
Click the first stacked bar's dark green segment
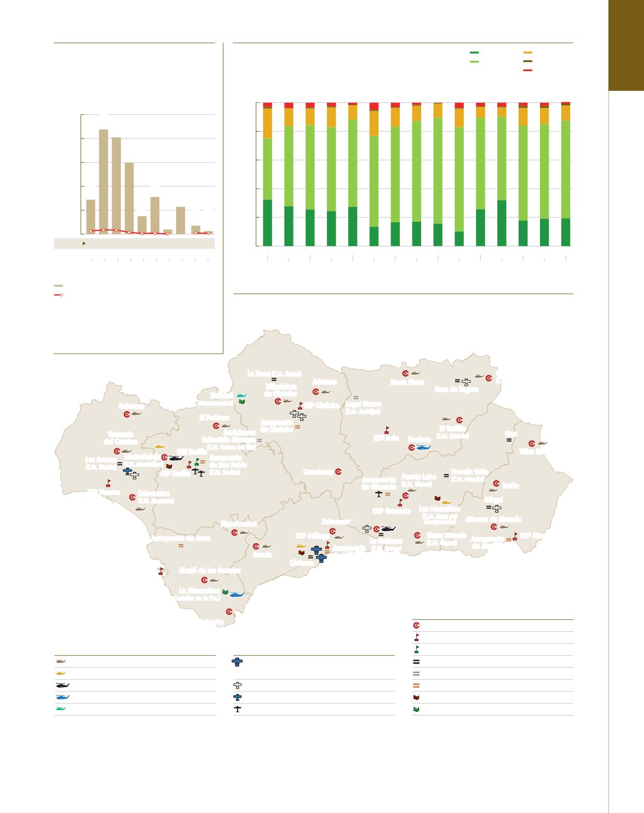click(x=267, y=223)
